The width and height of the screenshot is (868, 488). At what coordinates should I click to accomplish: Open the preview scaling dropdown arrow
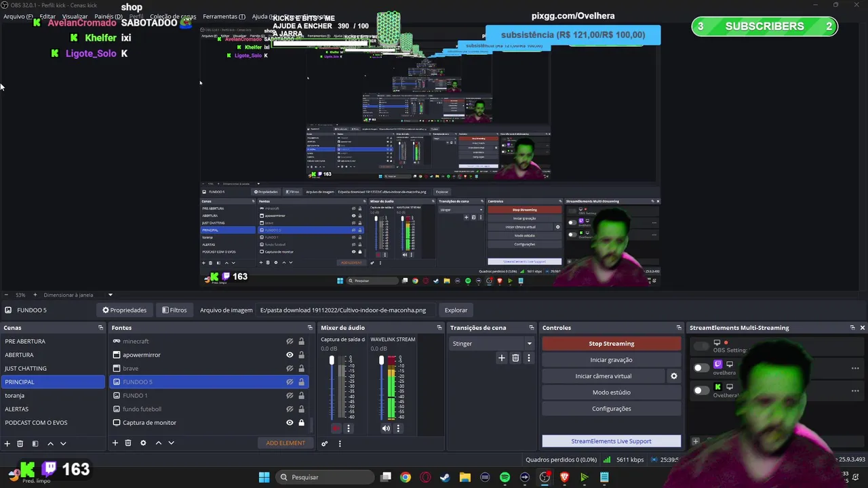(x=110, y=295)
